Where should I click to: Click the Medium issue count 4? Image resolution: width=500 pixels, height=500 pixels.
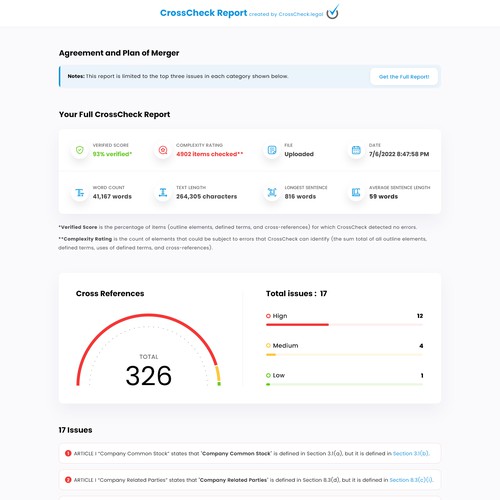tap(421, 346)
